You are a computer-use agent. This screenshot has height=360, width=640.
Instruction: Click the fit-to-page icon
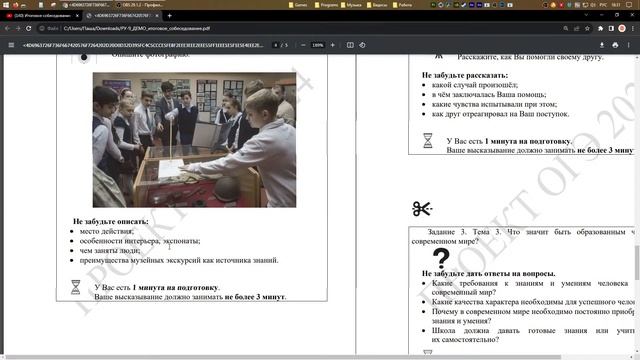click(x=350, y=45)
